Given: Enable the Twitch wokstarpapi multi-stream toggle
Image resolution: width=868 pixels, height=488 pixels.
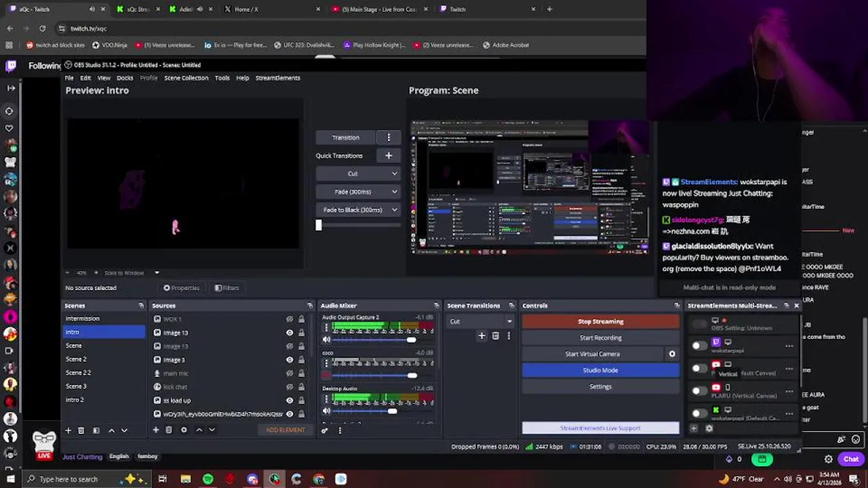Looking at the screenshot, I should pyautogui.click(x=698, y=346).
